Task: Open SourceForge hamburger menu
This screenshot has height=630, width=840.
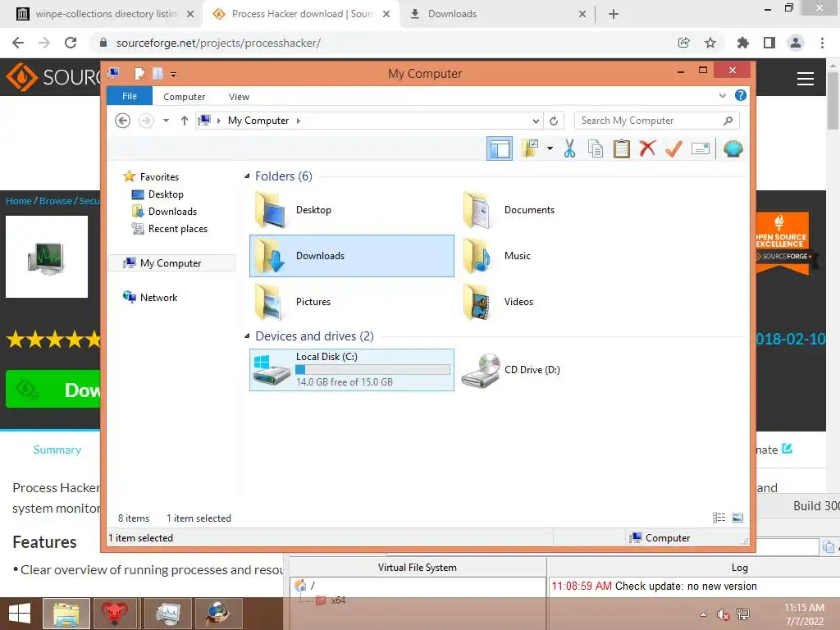Action: tap(806, 79)
